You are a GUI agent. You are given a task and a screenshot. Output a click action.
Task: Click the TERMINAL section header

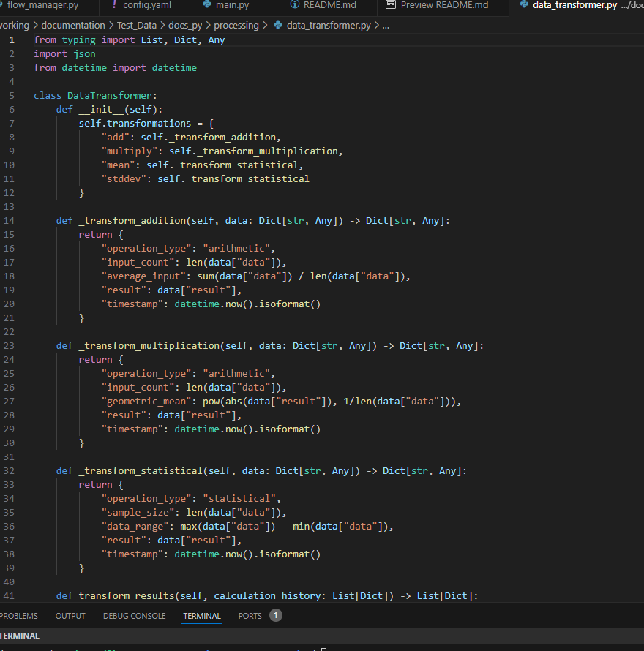tap(20, 636)
